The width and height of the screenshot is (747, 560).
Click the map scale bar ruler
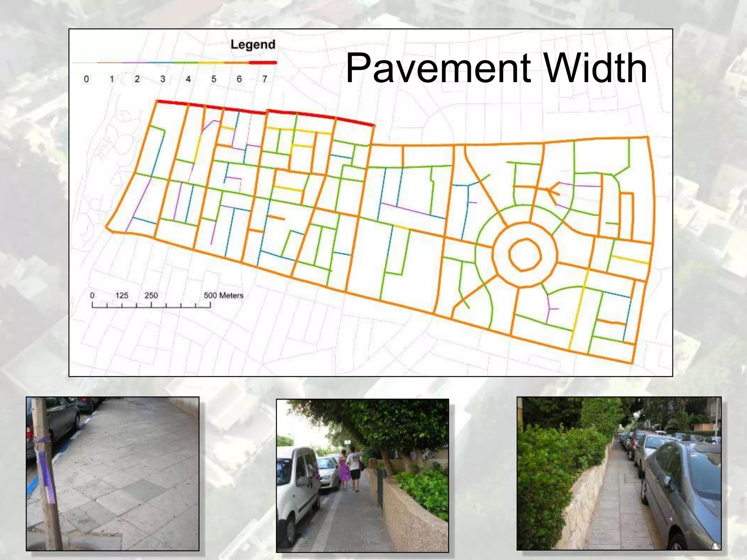[151, 306]
